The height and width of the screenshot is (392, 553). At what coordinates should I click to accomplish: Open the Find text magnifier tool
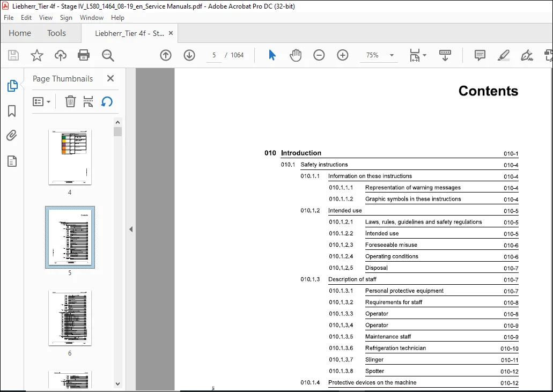pyautogui.click(x=108, y=55)
